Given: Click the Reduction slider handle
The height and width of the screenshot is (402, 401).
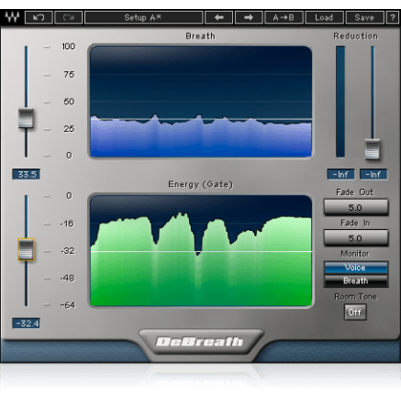Looking at the screenshot, I should pos(372,149).
